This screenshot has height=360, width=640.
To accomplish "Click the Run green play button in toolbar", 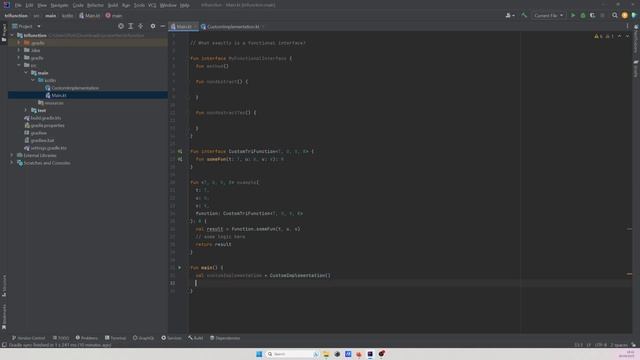I will (573, 16).
